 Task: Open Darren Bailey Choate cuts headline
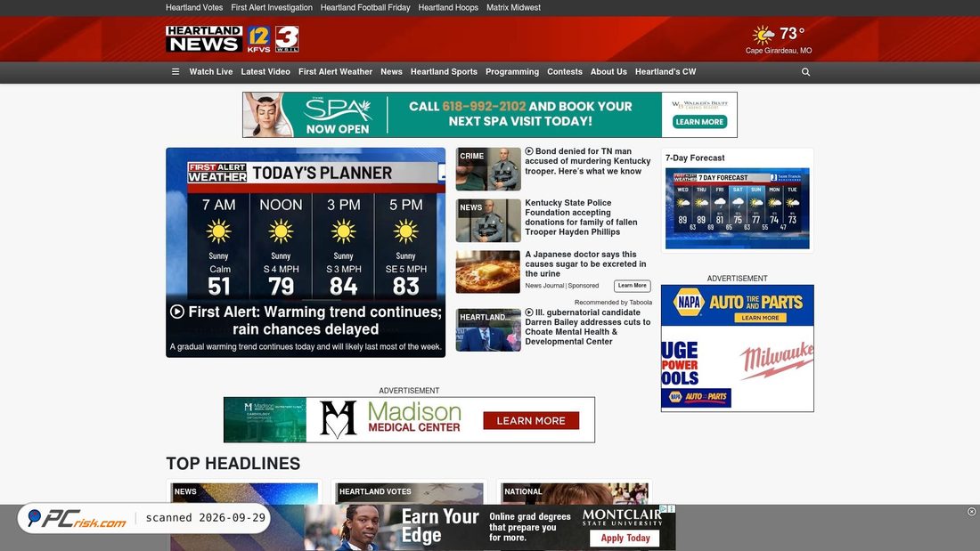[x=587, y=327]
